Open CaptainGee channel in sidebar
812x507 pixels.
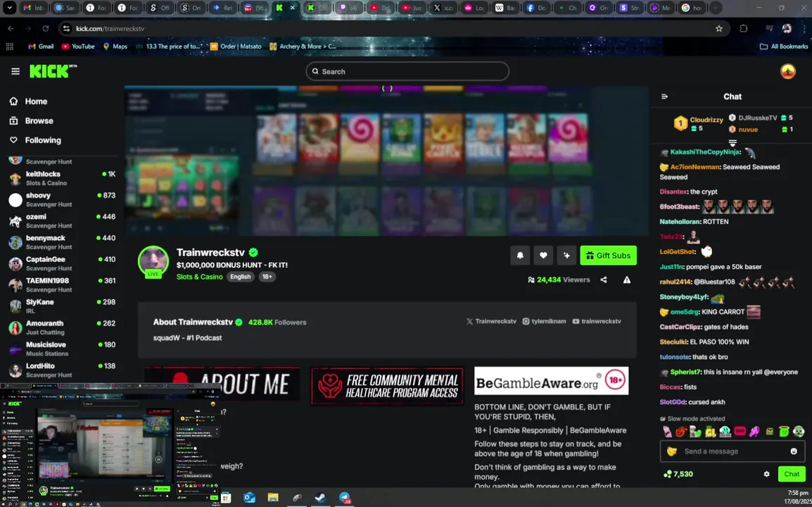tap(62, 263)
